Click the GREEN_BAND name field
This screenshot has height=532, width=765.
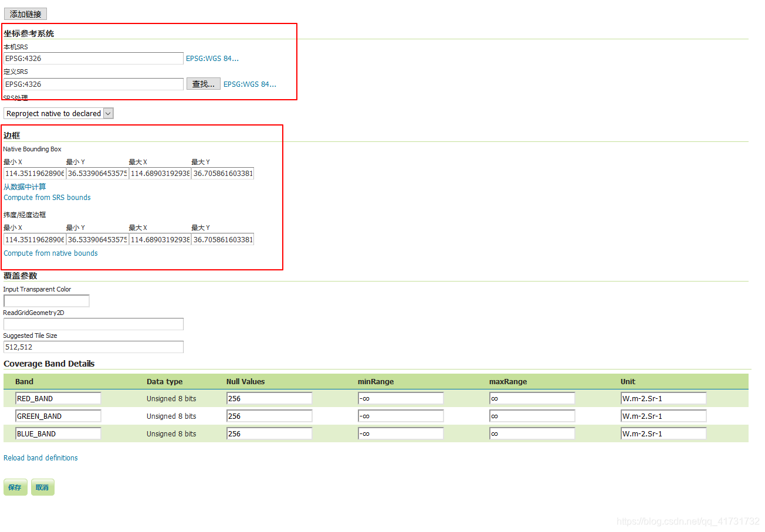point(58,416)
